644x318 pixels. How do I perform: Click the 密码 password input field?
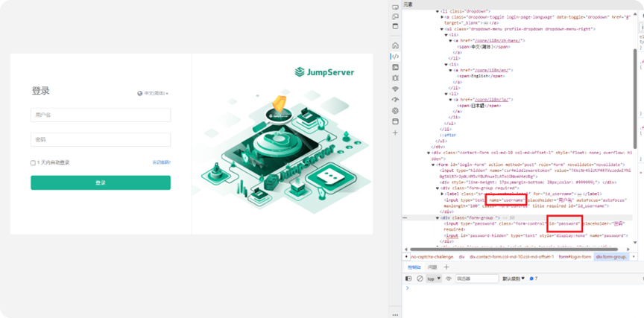[x=101, y=139]
